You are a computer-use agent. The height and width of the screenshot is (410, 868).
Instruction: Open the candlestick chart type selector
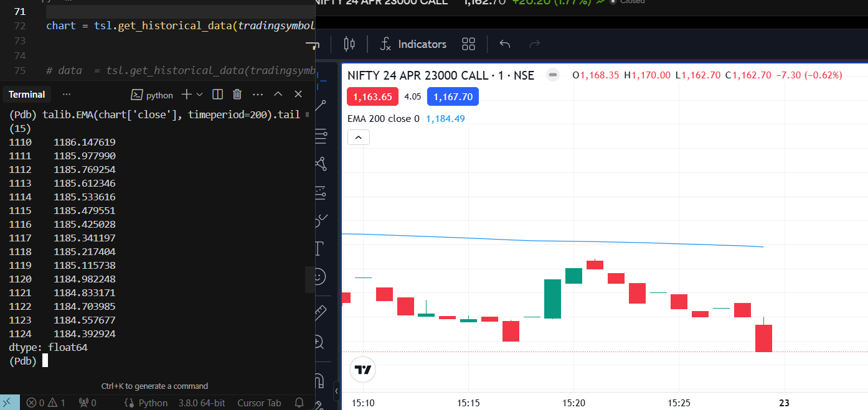[x=349, y=44]
